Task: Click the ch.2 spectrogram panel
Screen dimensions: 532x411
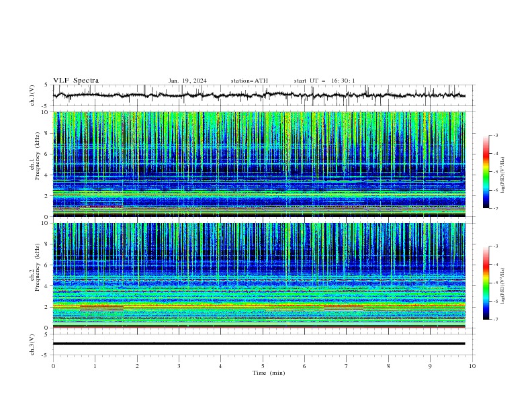Action: point(259,275)
